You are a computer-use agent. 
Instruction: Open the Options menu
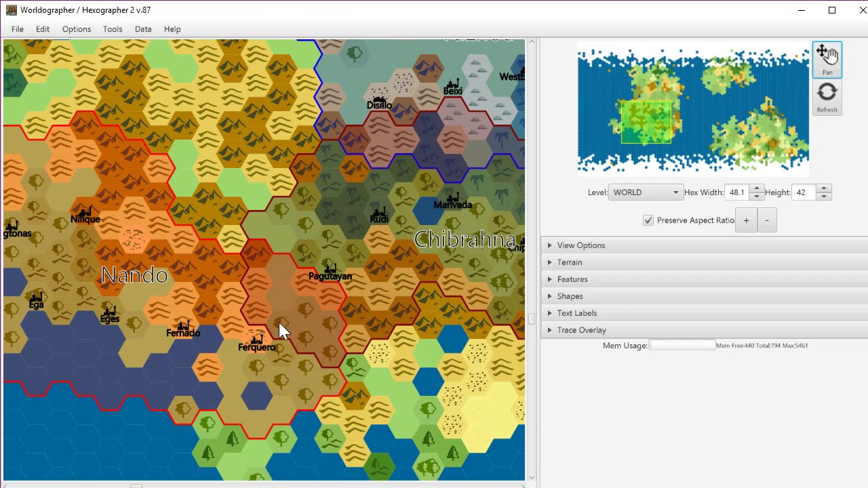(77, 29)
